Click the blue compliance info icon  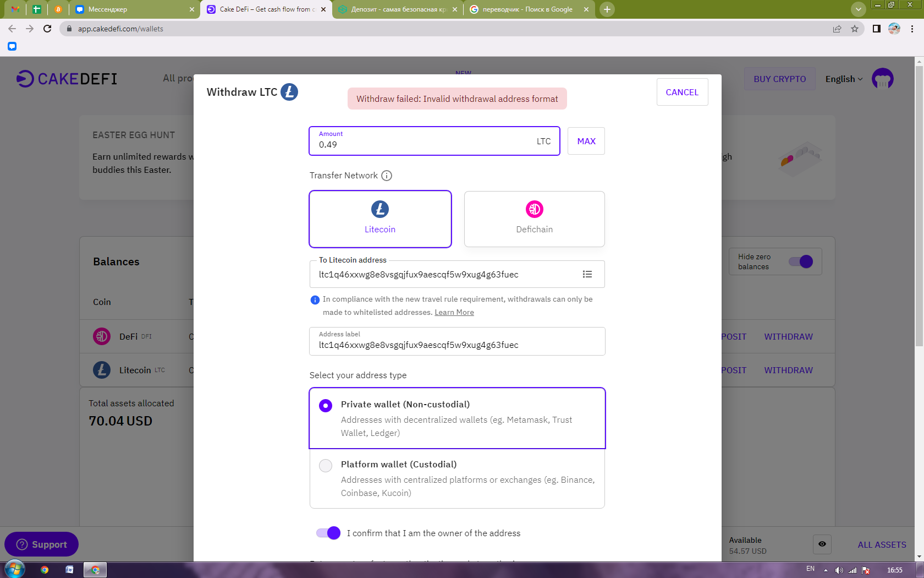point(315,300)
